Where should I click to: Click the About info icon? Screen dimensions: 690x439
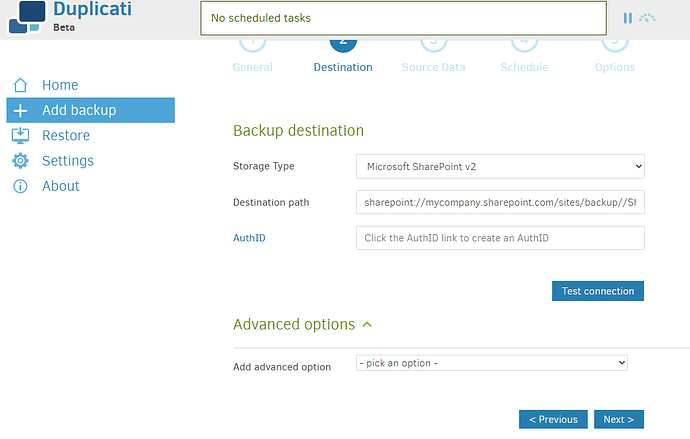20,186
